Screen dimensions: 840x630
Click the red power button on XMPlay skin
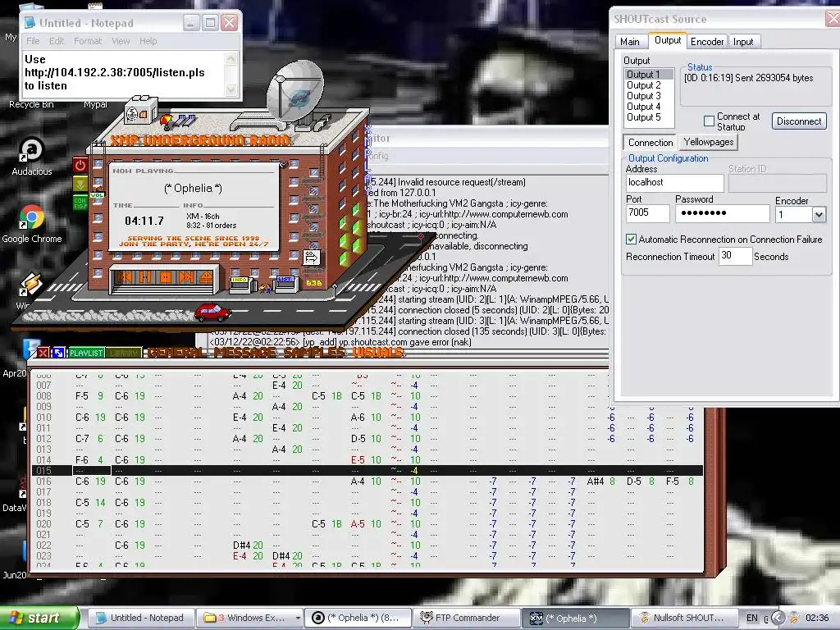(x=80, y=165)
